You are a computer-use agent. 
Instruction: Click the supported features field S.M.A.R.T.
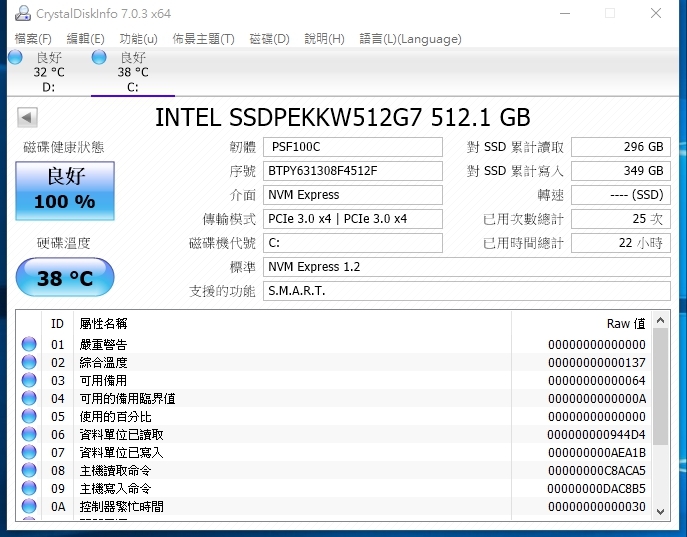[467, 291]
